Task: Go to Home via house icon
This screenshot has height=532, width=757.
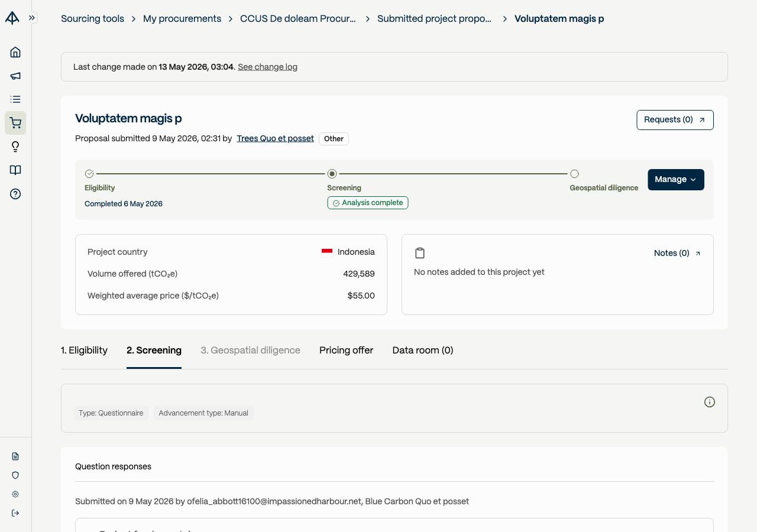Action: (x=15, y=52)
